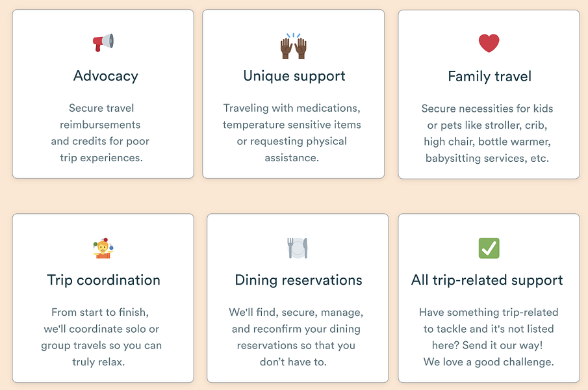Open the Trip coordination heading

tap(103, 280)
